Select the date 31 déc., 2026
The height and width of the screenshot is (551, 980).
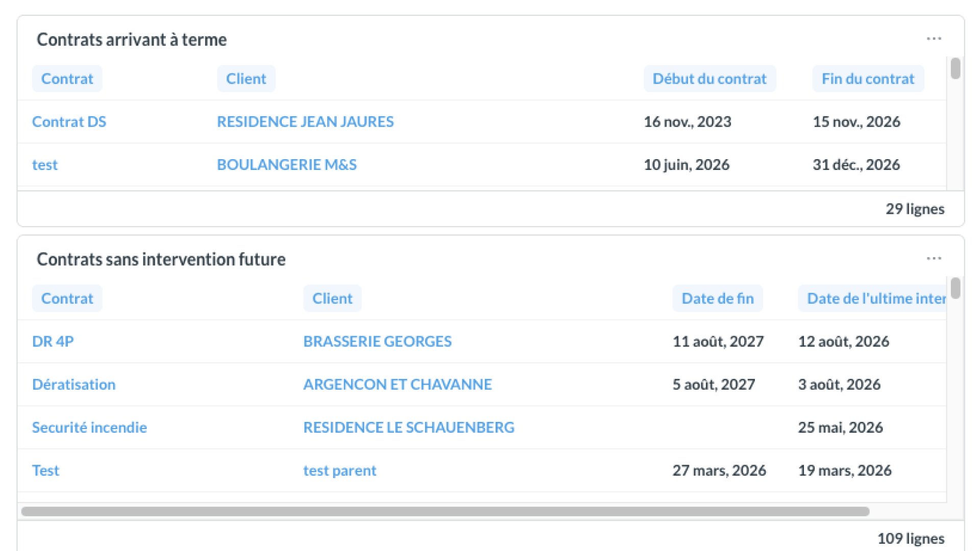[x=856, y=165]
